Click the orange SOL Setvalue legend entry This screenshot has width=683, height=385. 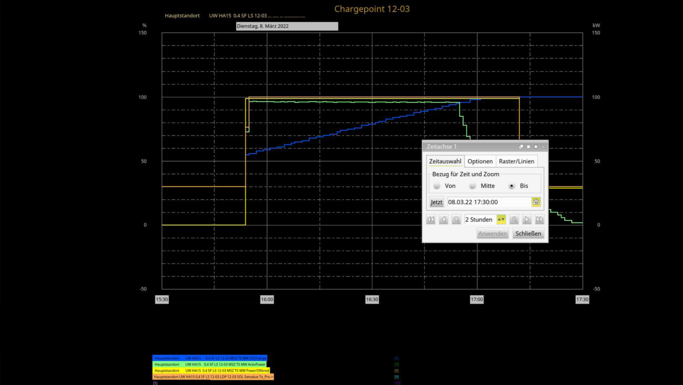coord(213,376)
